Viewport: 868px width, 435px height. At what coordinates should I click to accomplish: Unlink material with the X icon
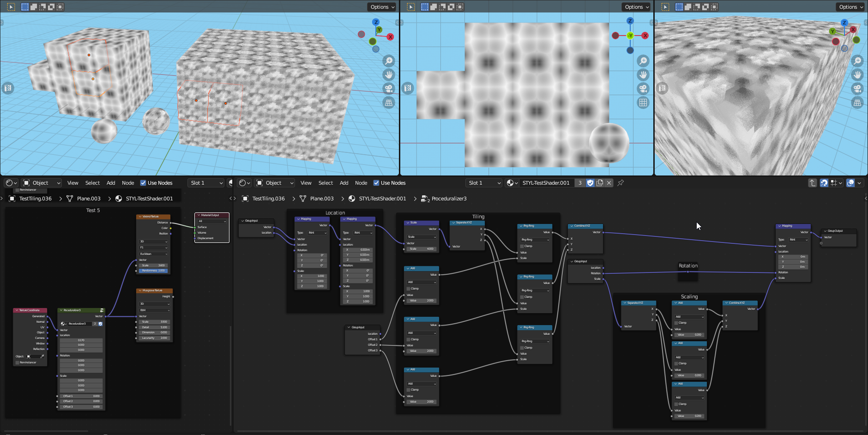coord(609,183)
